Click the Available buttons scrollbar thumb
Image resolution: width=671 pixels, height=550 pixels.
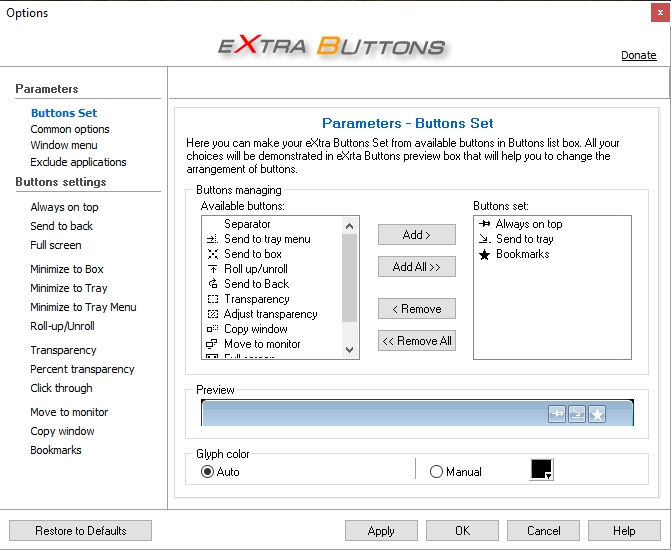[349, 277]
